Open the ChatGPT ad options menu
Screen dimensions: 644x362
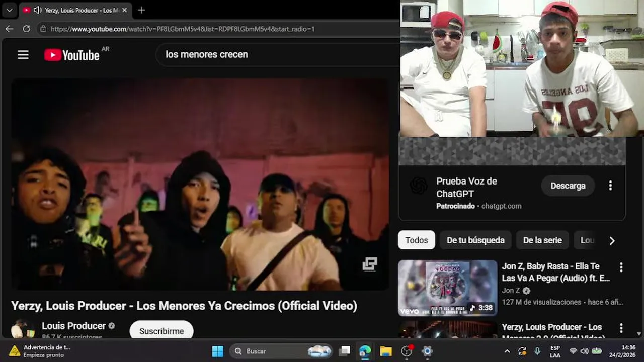(610, 186)
